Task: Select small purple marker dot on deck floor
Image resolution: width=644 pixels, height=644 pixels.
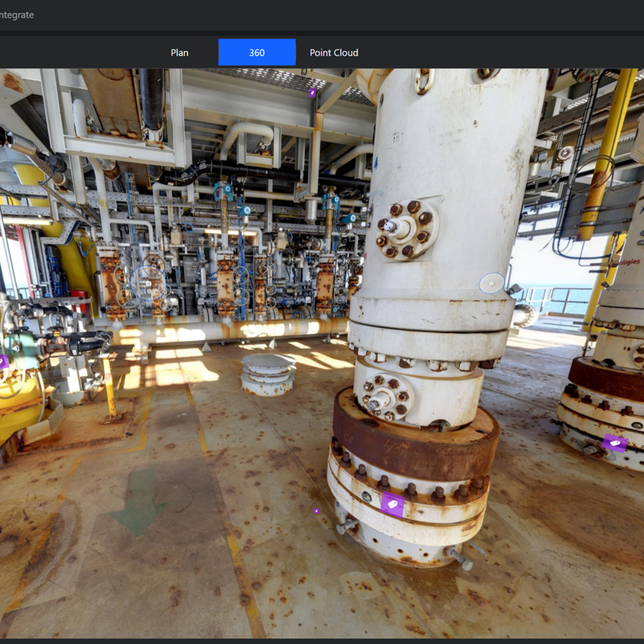Action: pos(316,511)
